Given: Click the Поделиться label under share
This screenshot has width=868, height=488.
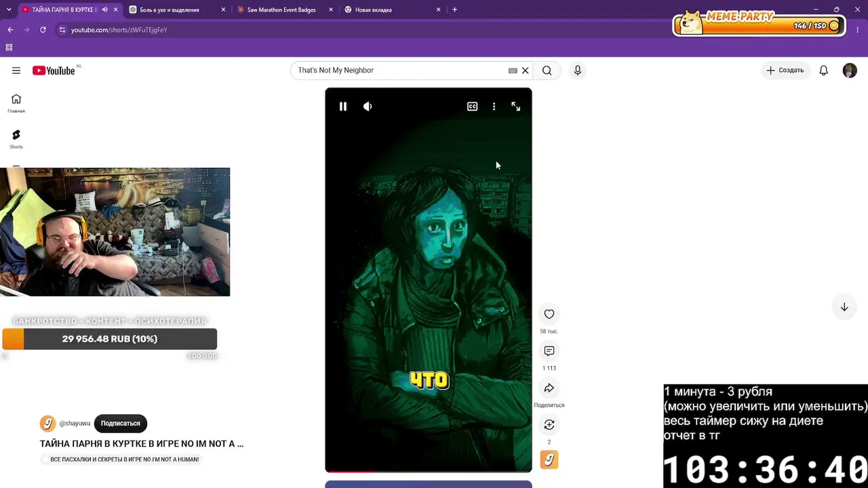Looking at the screenshot, I should click(549, 405).
